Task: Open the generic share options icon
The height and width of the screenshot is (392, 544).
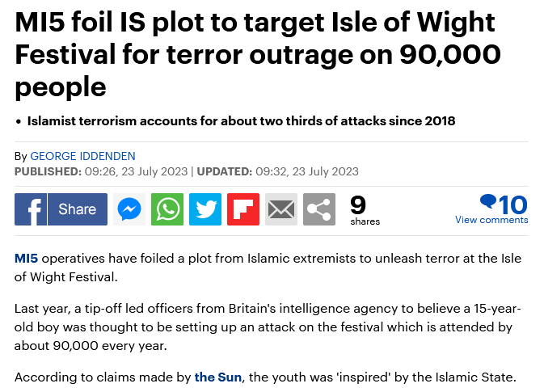Action: coord(319,209)
